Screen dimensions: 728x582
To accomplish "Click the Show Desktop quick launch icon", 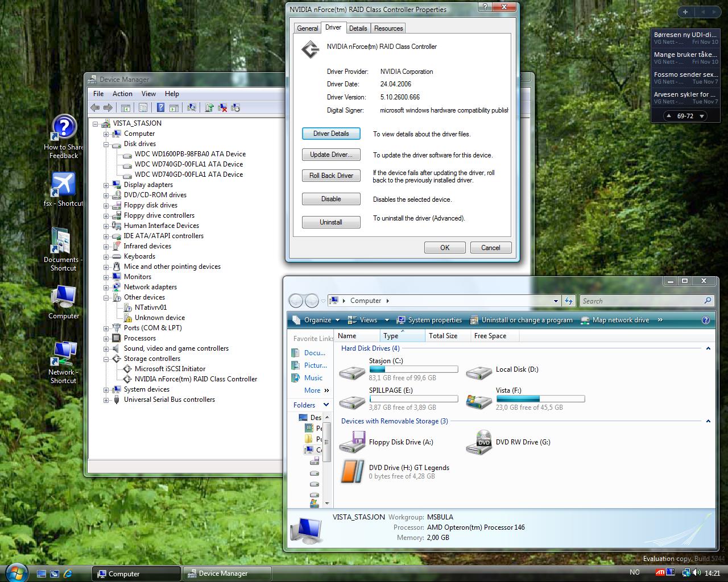I will tap(42, 573).
